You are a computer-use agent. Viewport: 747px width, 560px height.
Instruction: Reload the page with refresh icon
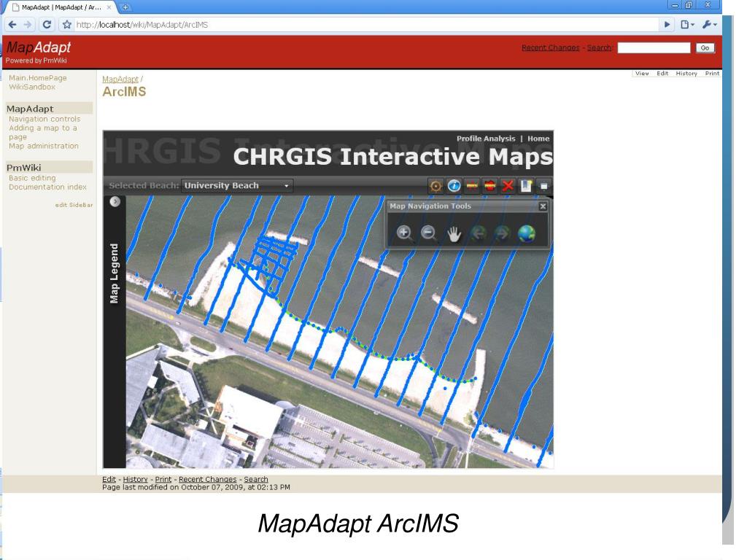coord(47,25)
